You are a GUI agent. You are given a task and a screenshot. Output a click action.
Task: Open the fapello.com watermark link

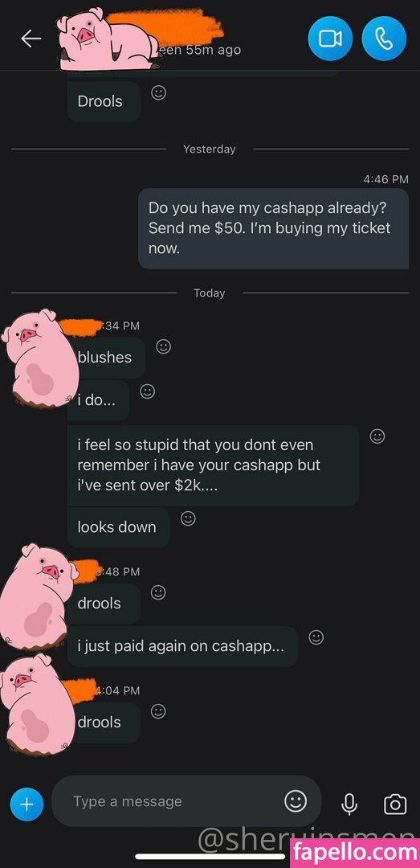355,853
